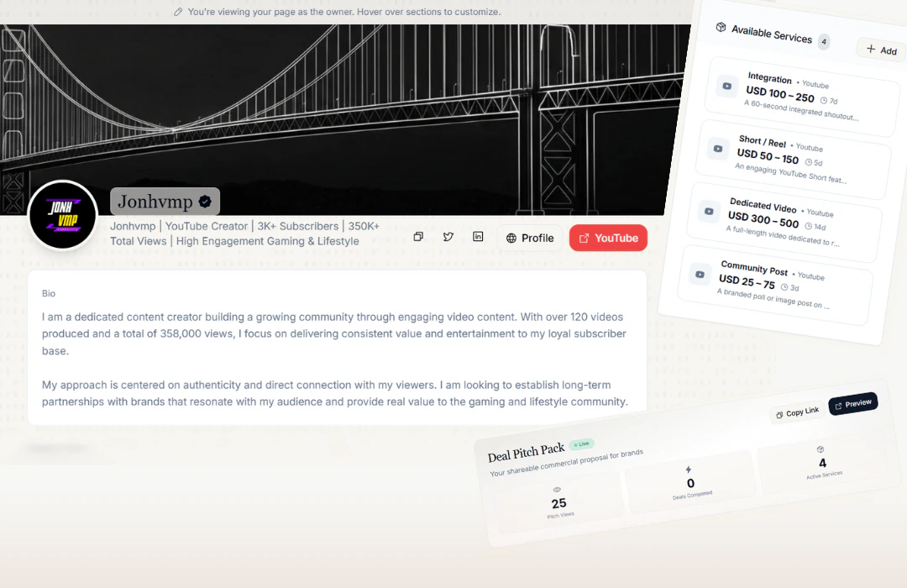Click the Dedicated Video service play icon
Image resolution: width=907 pixels, height=588 pixels.
coord(710,212)
